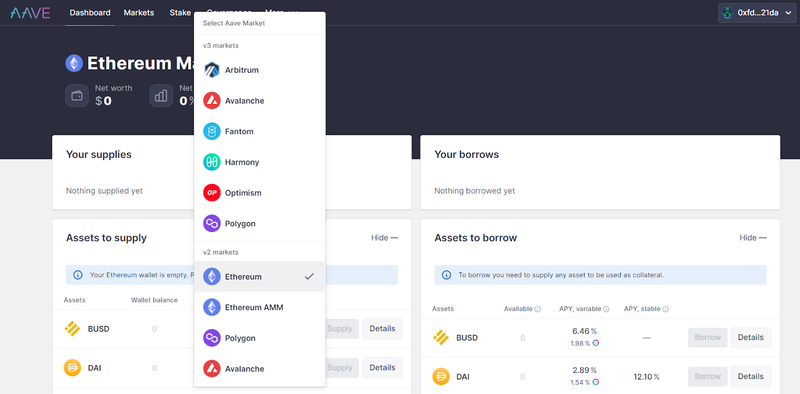The width and height of the screenshot is (800, 394).
Task: Click the v3 Avalanche red logo icon
Action: pyautogui.click(x=212, y=101)
